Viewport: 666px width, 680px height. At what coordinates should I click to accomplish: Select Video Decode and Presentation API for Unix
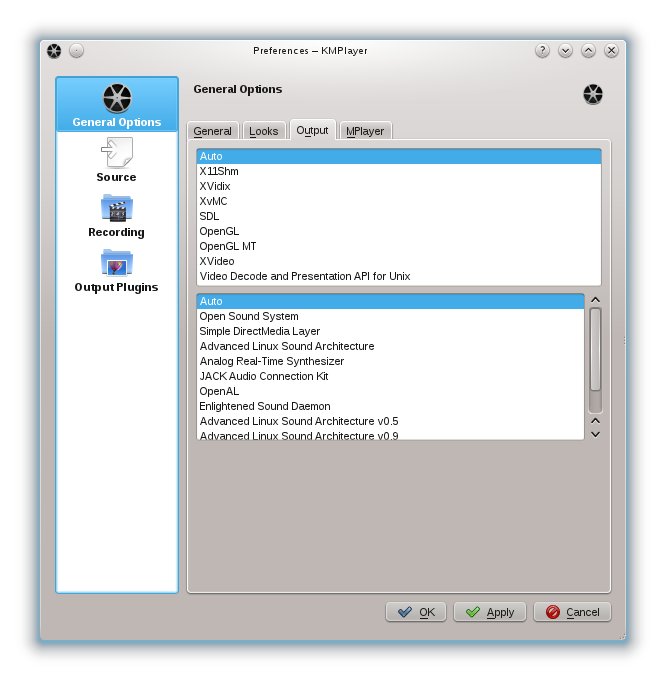(399, 276)
